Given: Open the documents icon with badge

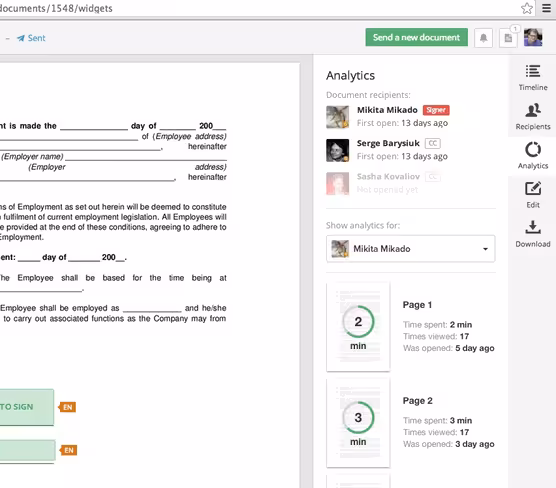Looking at the screenshot, I should coord(508,38).
